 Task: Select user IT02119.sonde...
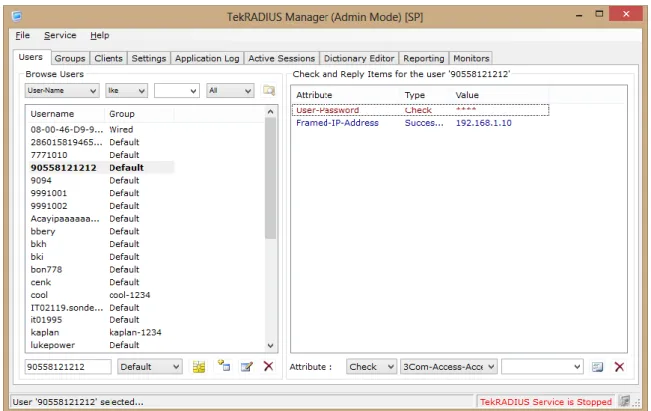[100, 308]
